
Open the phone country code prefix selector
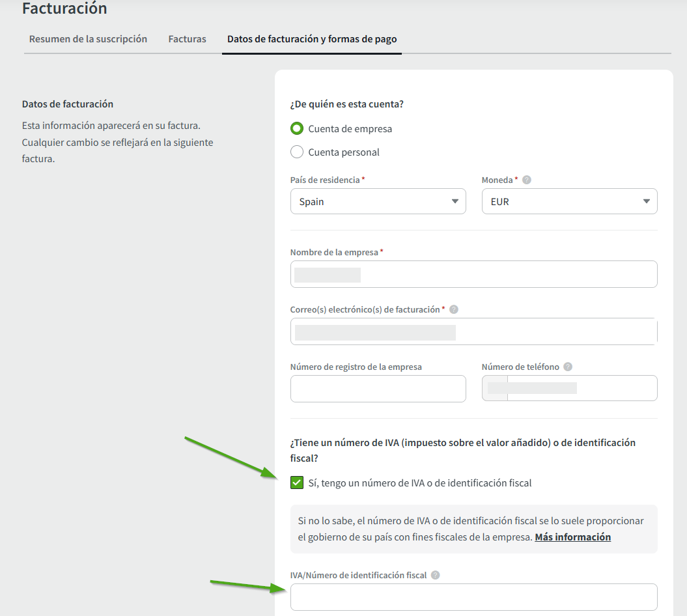495,388
